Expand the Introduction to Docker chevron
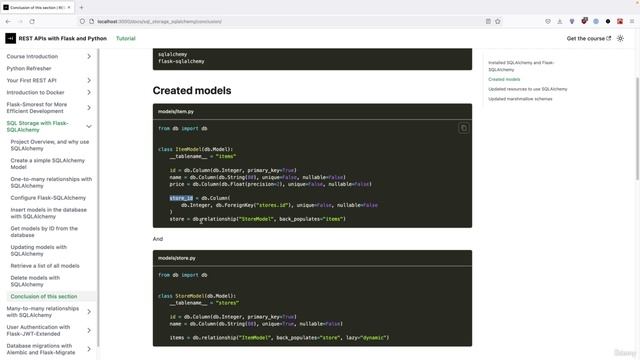The width and height of the screenshot is (640, 360). click(x=89, y=92)
